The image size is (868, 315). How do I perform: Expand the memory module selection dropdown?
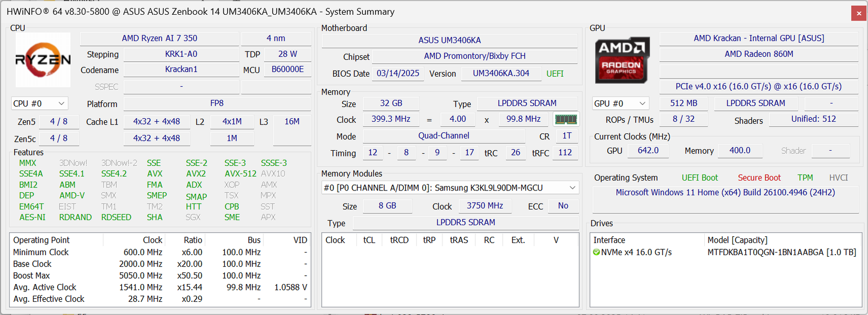(x=572, y=188)
